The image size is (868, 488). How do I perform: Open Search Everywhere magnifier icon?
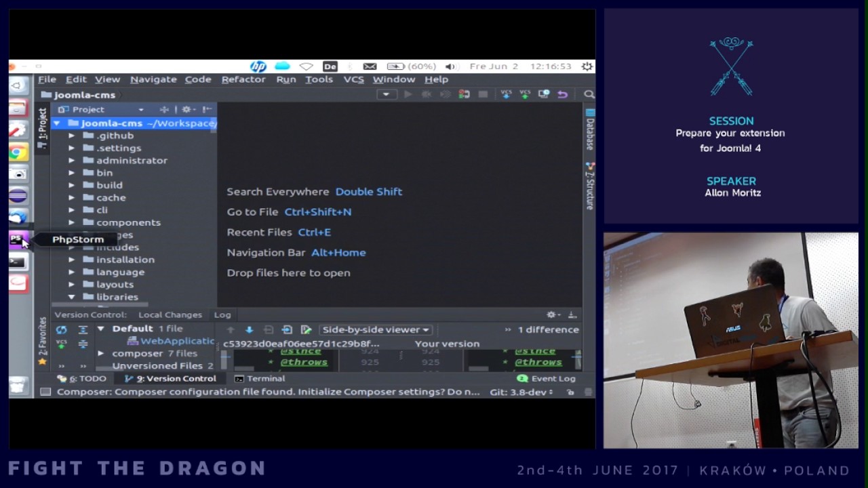click(589, 94)
